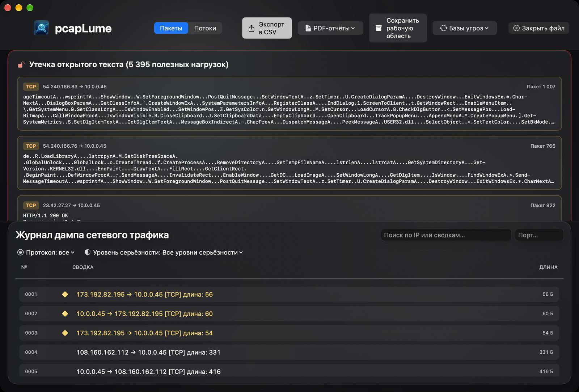The width and height of the screenshot is (579, 392).
Task: Click Сохранить рабочую область button
Action: [398, 28]
